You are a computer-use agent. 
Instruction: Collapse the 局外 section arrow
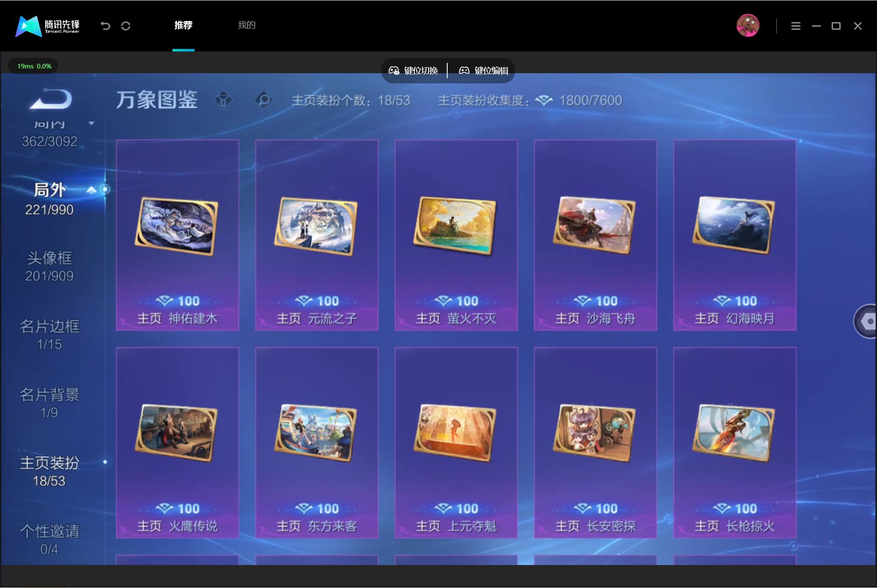[91, 190]
